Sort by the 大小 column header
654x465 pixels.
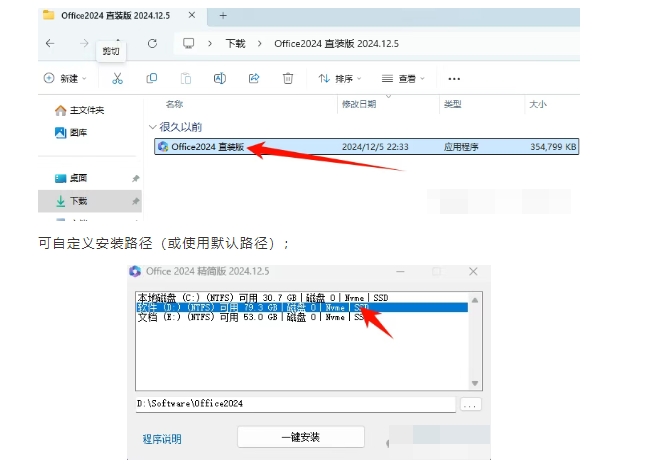click(538, 104)
